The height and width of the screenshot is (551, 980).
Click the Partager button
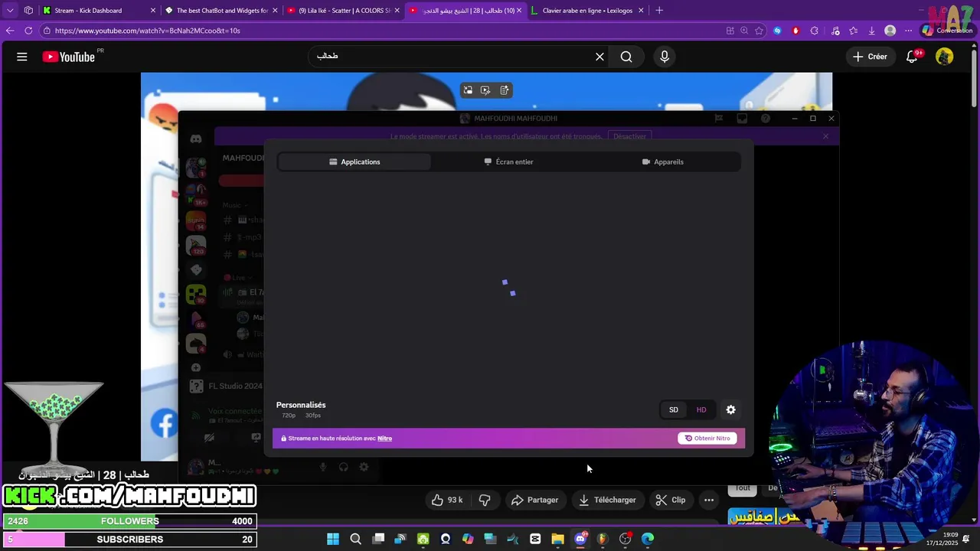[534, 500]
